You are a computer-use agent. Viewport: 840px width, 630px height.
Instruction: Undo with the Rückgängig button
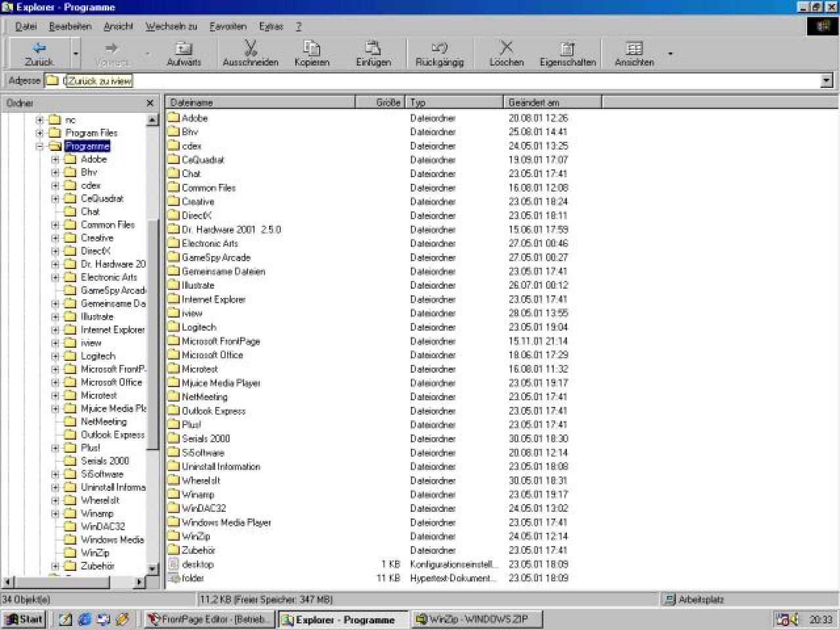pos(439,54)
